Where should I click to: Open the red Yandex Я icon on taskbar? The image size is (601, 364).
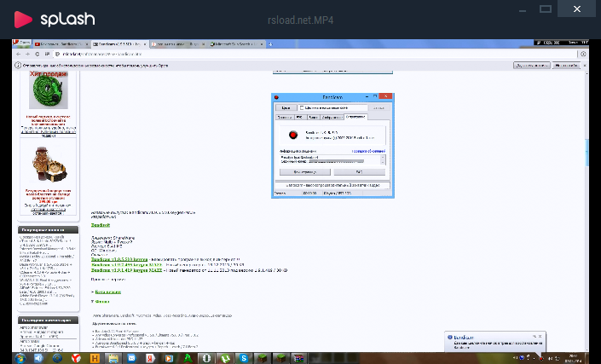(150, 358)
